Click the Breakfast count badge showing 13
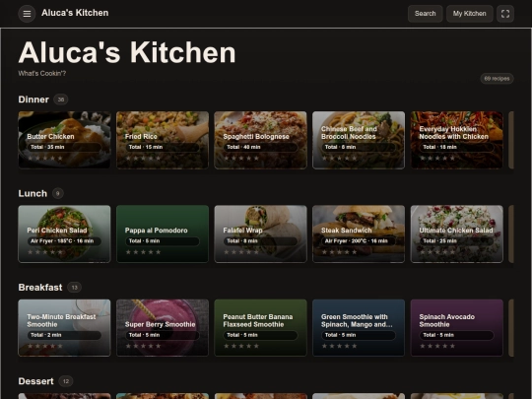The image size is (532, 399). (74, 288)
